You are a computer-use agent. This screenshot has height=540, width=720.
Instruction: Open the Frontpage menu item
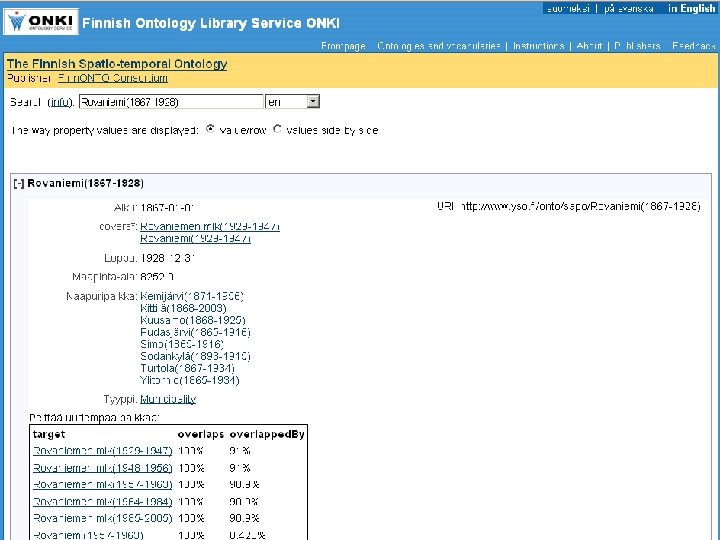pos(343,46)
